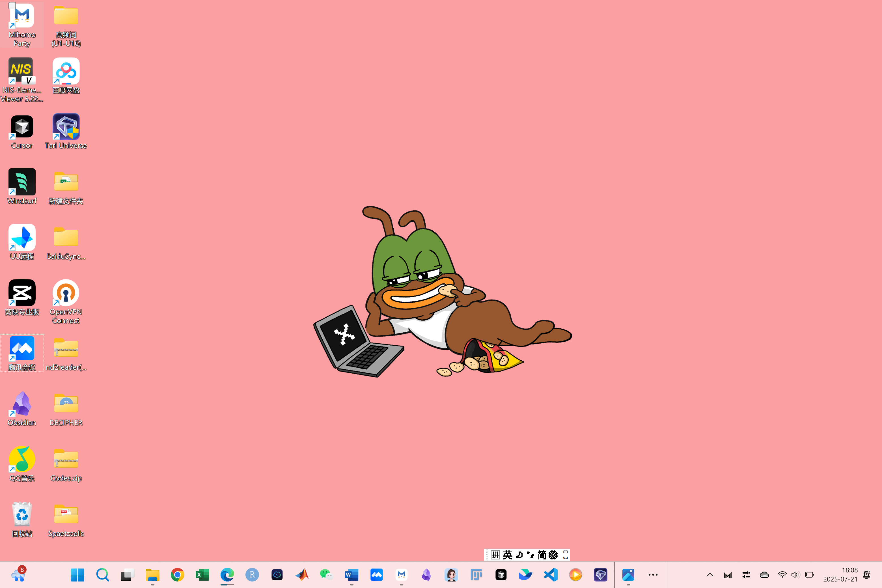Open the Mihomo Party desktop shortcut
The image size is (882, 588).
coord(22,25)
